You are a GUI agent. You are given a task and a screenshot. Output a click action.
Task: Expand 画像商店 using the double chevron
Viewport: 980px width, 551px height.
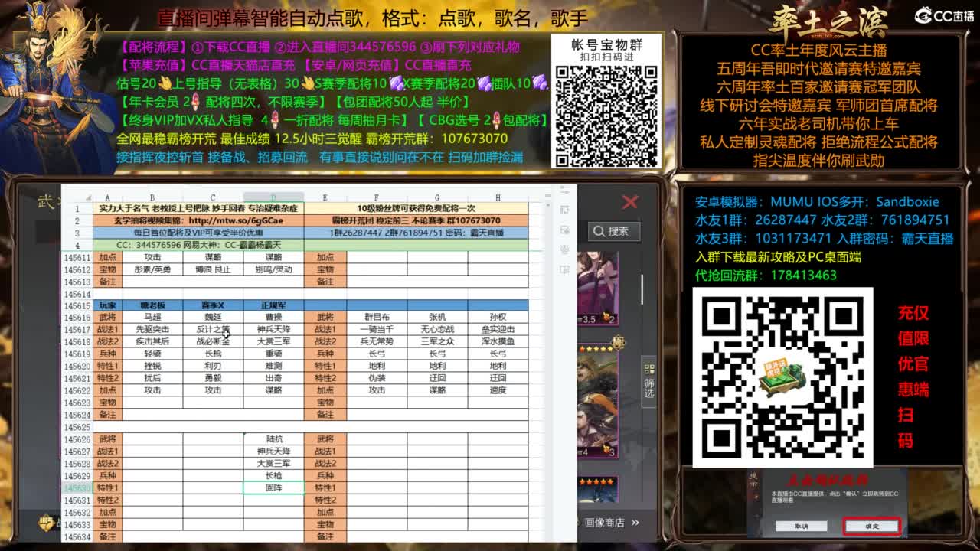(x=635, y=523)
